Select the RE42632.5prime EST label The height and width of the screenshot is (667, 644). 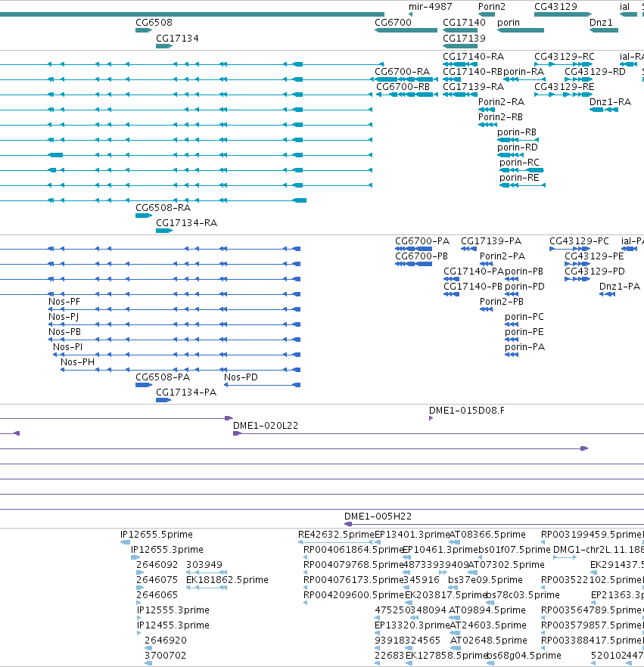(x=336, y=535)
